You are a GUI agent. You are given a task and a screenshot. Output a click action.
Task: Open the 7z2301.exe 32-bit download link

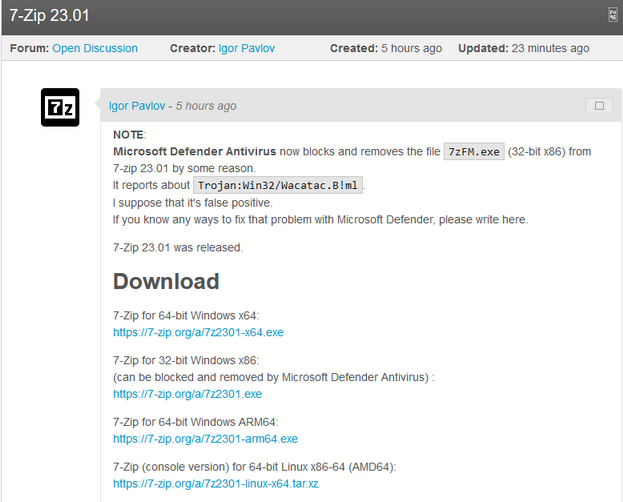(x=188, y=394)
